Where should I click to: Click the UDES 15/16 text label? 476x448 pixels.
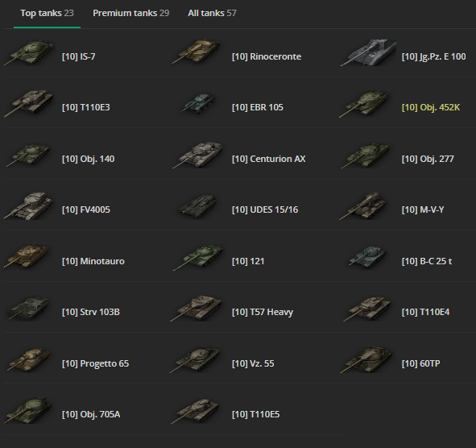pyautogui.click(x=265, y=209)
